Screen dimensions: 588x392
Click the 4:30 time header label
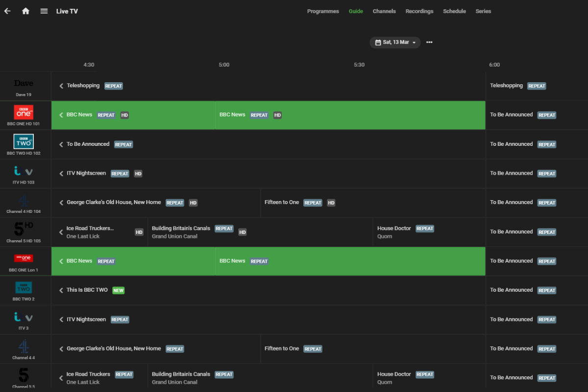click(89, 65)
